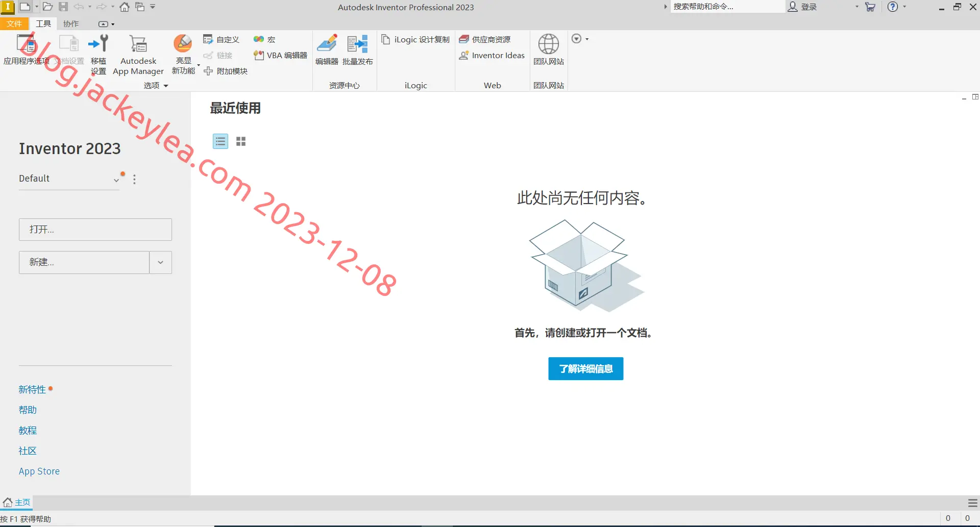Click the Document Settings (文档设置) icon
Viewport: 980px width, 527px height.
[x=69, y=49]
